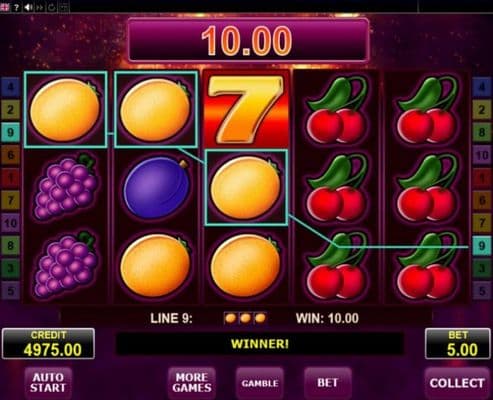Open the MORE GAMES menu

192,383
